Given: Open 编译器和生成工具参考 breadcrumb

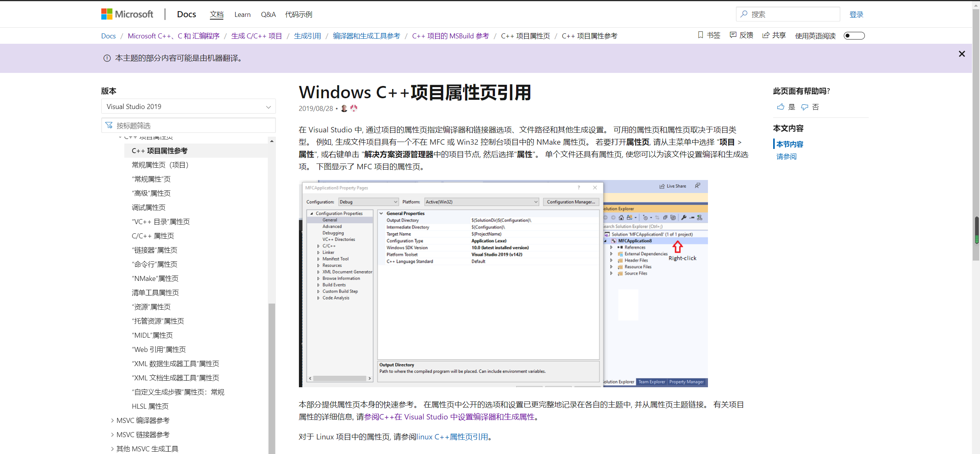Looking at the screenshot, I should coord(366,36).
